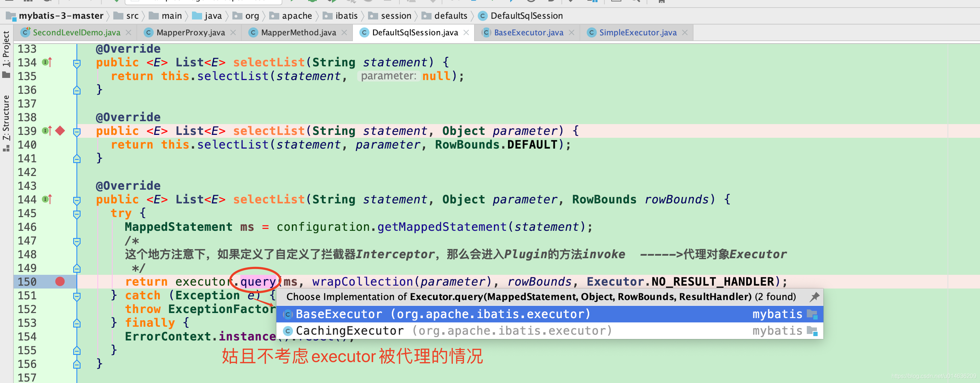980x383 pixels.
Task: Open the SimpleExecutor.java tab
Action: click(x=638, y=33)
